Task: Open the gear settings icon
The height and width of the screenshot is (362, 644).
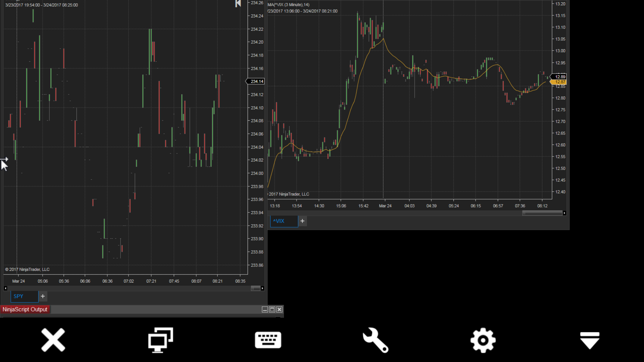Action: tap(483, 340)
